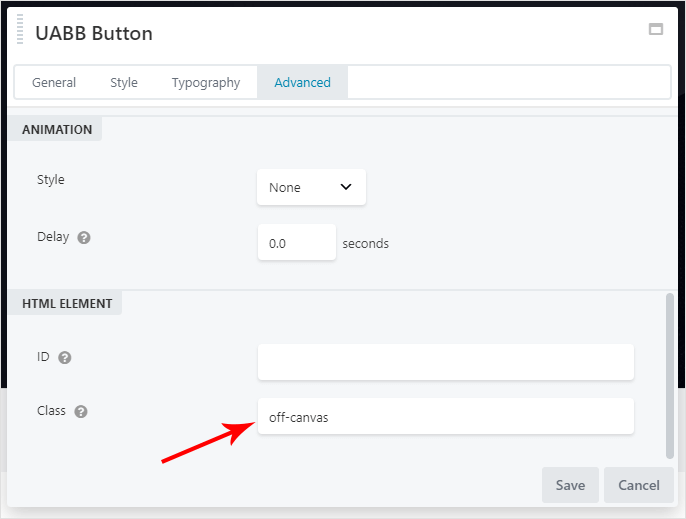
Task: Click the Save button
Action: click(x=570, y=485)
